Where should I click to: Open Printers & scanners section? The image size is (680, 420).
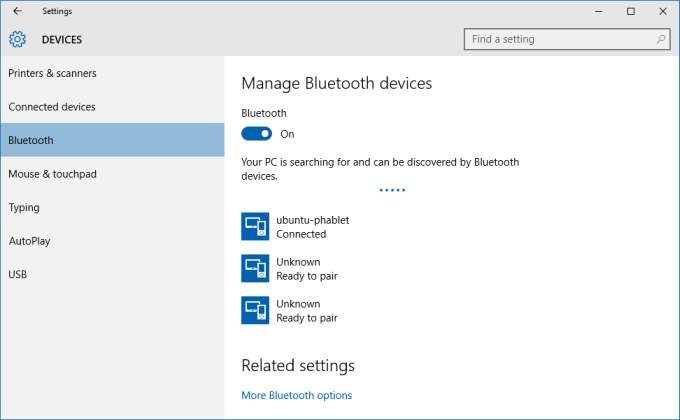[x=112, y=73]
